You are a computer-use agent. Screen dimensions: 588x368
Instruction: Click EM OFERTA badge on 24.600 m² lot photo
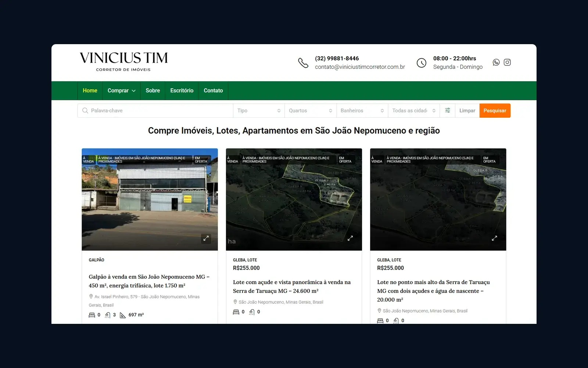(x=345, y=160)
